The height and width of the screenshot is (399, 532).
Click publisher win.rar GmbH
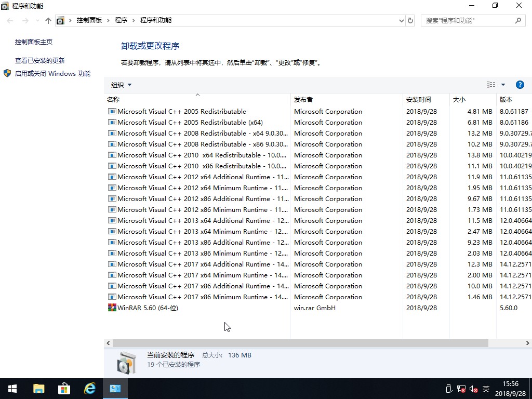(x=314, y=308)
